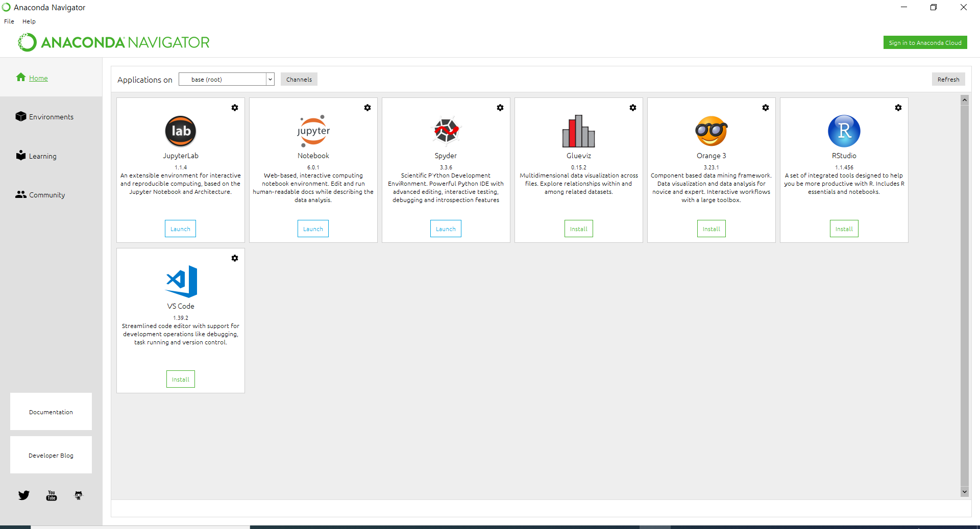Viewport: 980px width, 529px height.
Task: Click the Glueviz bar chart logo
Action: click(579, 131)
